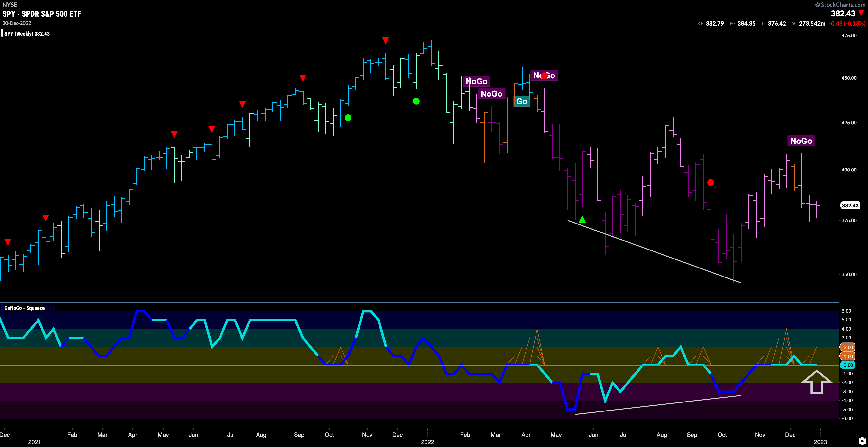Click the 400.00 price axis label
The width and height of the screenshot is (868, 447).
click(x=849, y=170)
